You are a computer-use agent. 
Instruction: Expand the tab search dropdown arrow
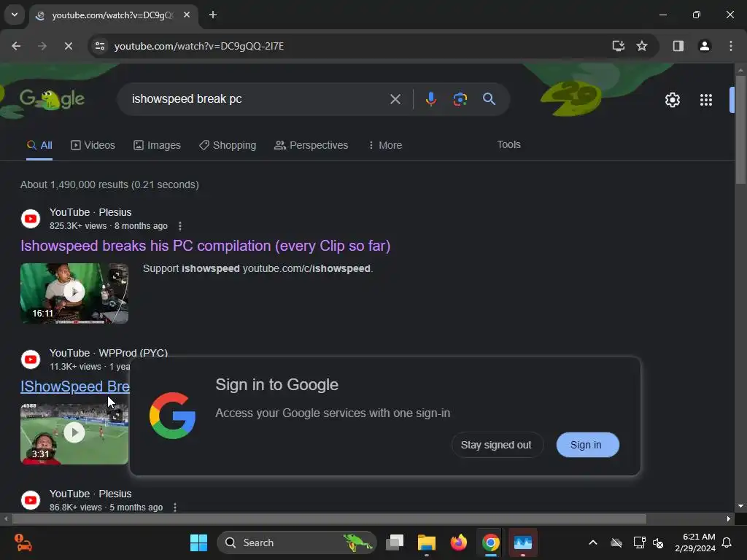click(x=15, y=15)
